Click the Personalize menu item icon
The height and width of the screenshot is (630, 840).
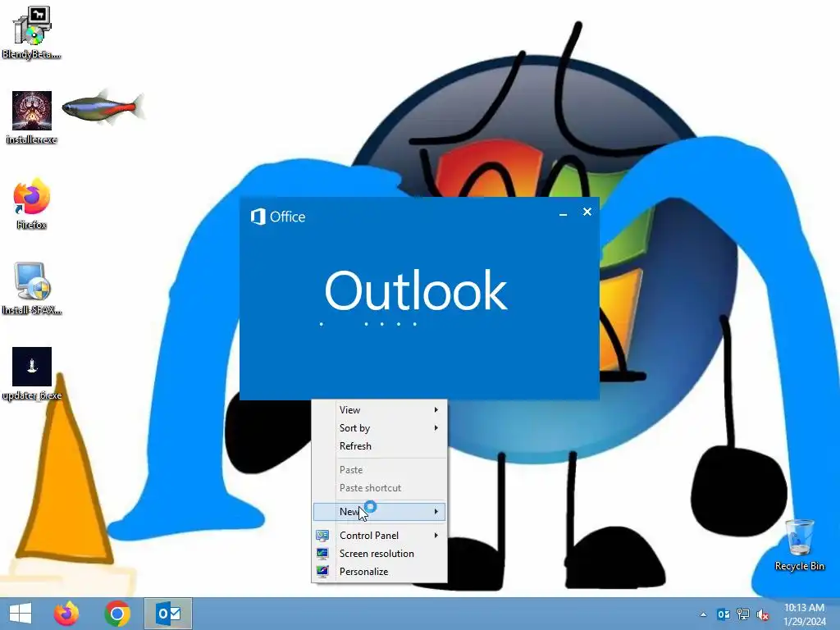coord(322,572)
